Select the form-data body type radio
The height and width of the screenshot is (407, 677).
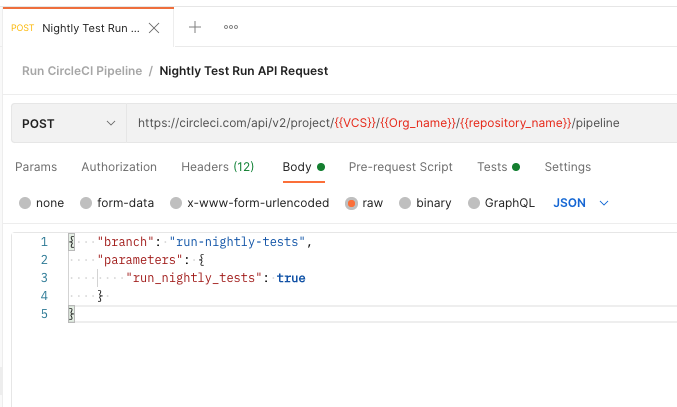(x=86, y=203)
